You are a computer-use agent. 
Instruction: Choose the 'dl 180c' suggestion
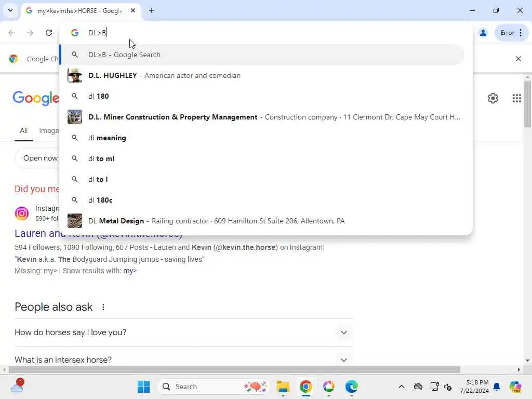click(x=262, y=200)
